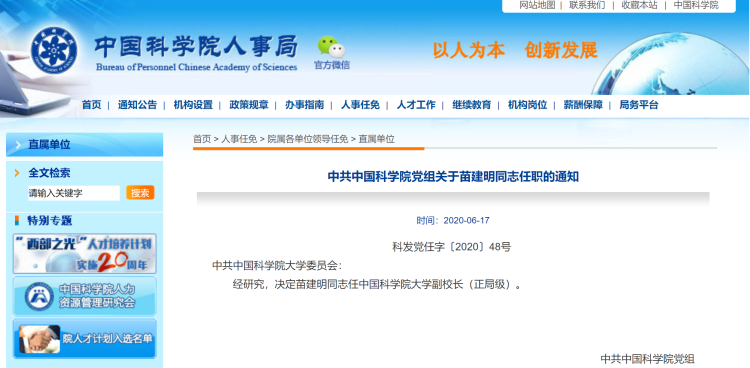Open 中国科学院 link in top bar

point(696,5)
